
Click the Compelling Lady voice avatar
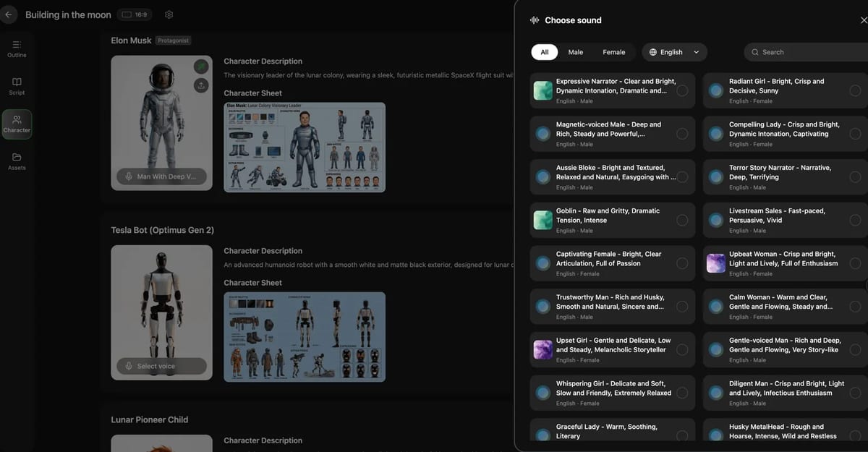[716, 134]
